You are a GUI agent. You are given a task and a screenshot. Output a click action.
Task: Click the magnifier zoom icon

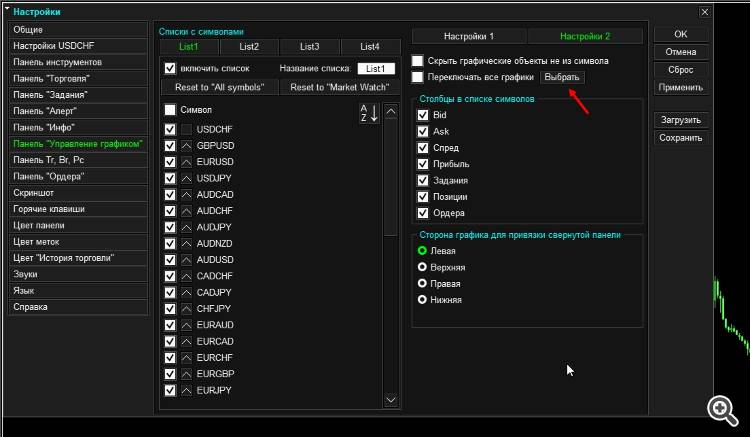(722, 410)
